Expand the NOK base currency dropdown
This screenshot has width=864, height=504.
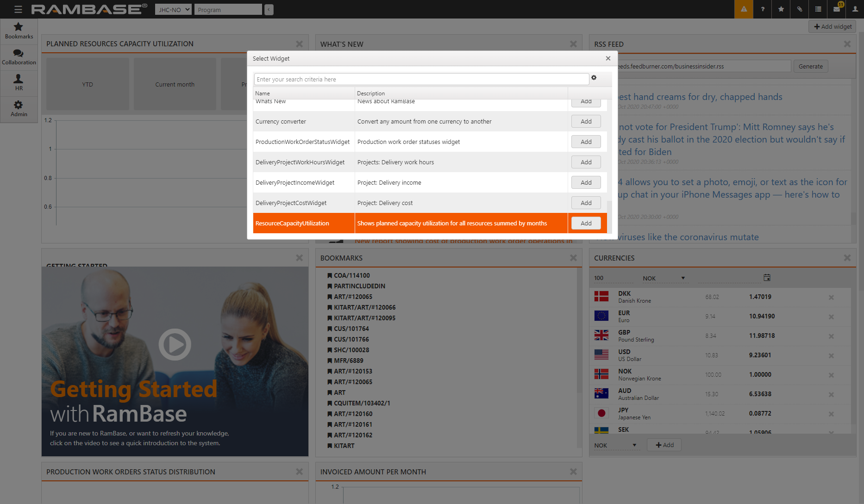point(663,278)
